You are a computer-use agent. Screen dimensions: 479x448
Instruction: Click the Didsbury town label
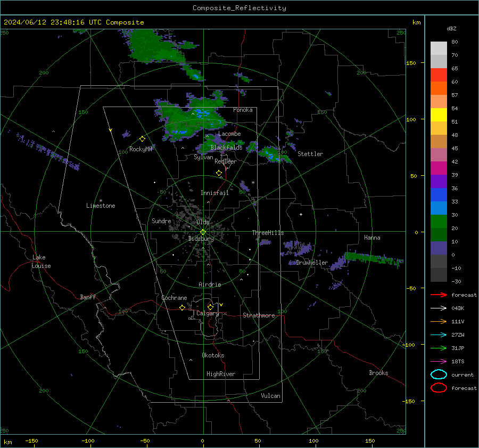(201, 239)
